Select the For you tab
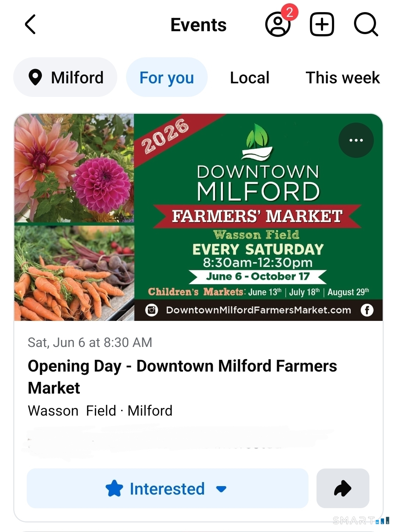 pyautogui.click(x=167, y=77)
